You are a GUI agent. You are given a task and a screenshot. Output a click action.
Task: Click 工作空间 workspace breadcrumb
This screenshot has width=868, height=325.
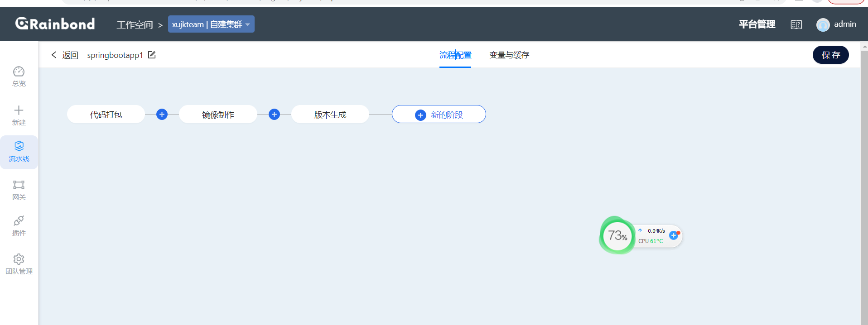pyautogui.click(x=135, y=24)
